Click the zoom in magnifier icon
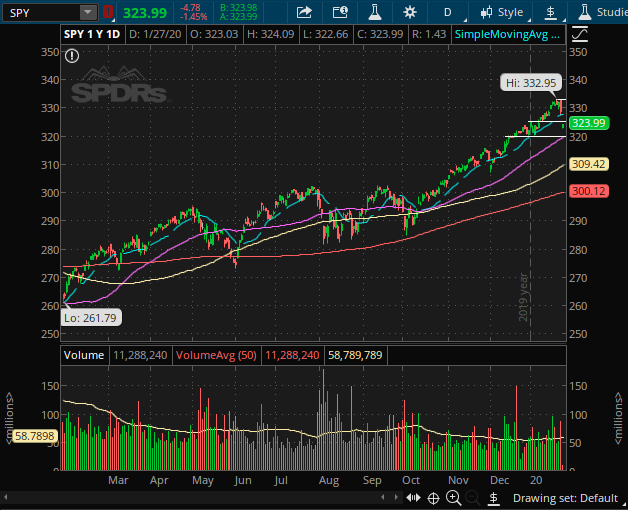The height and width of the screenshot is (510, 628). click(x=453, y=497)
